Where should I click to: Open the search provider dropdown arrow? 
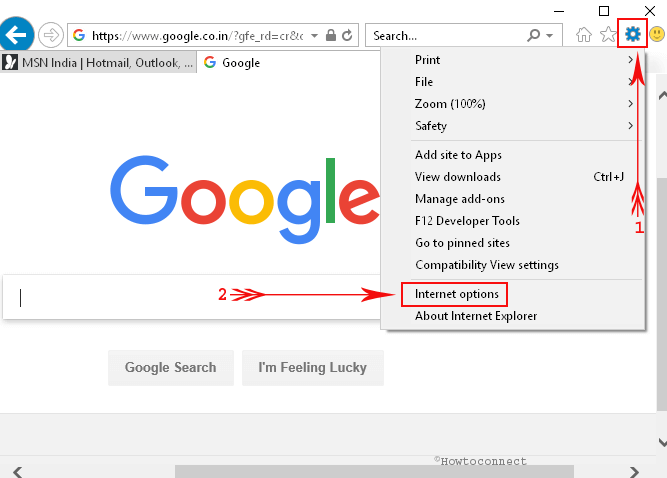tap(550, 36)
